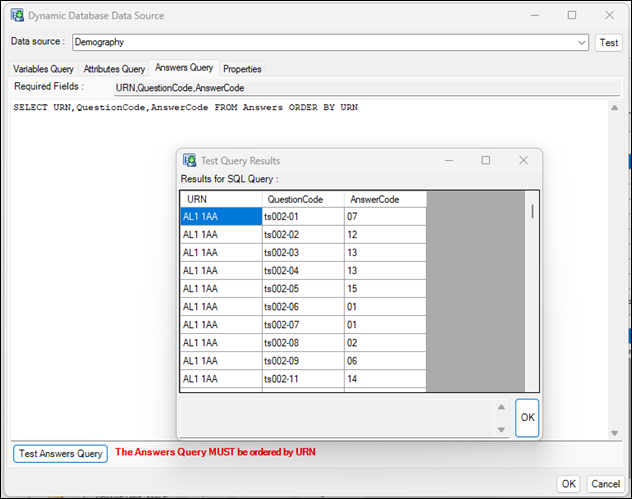Image resolution: width=632 pixels, height=499 pixels.
Task: Select the cell ts002-03
Action: [303, 253]
